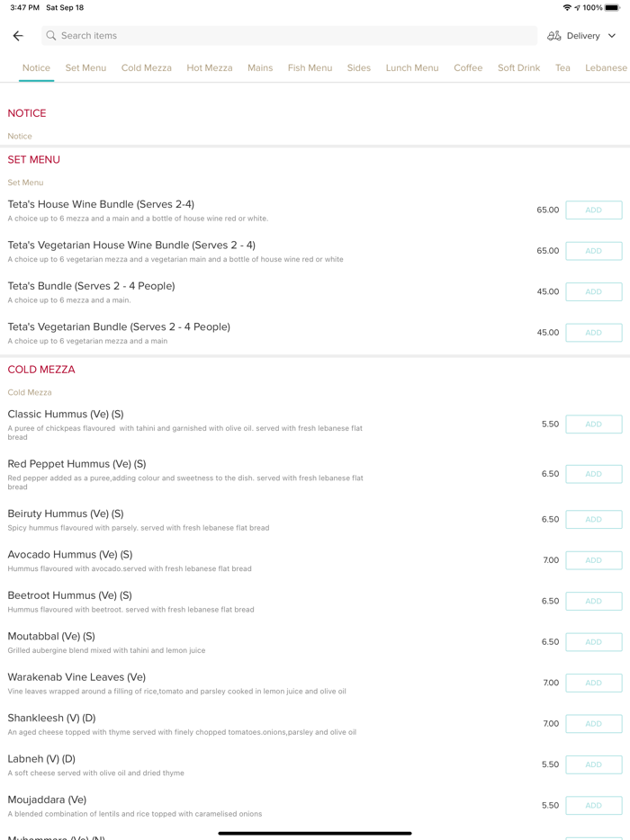
Task: Tap the Wi-Fi status icon
Action: click(x=566, y=7)
